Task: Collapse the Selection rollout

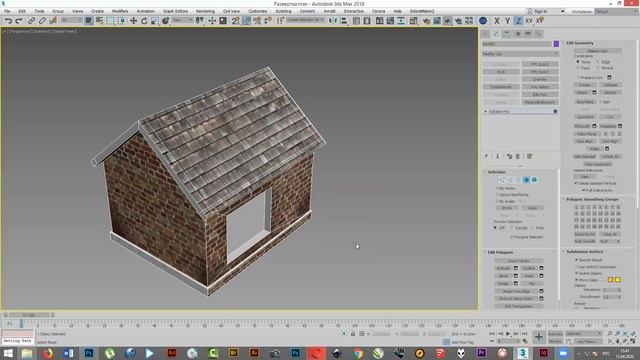Action: tap(496, 172)
